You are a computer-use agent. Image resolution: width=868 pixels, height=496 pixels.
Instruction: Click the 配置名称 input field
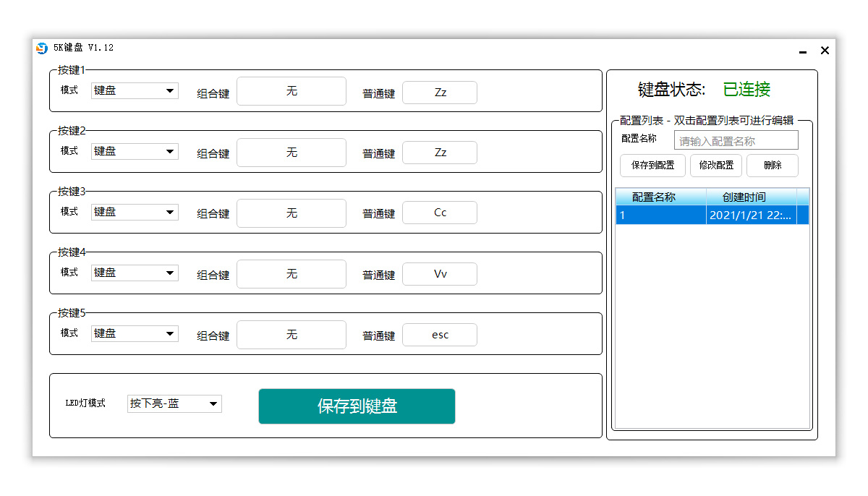(x=736, y=140)
